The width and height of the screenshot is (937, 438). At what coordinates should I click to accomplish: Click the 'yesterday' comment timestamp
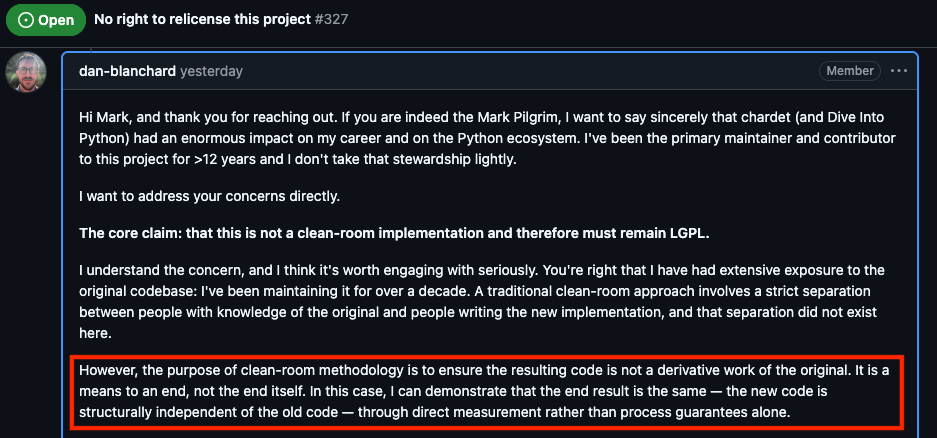(212, 72)
